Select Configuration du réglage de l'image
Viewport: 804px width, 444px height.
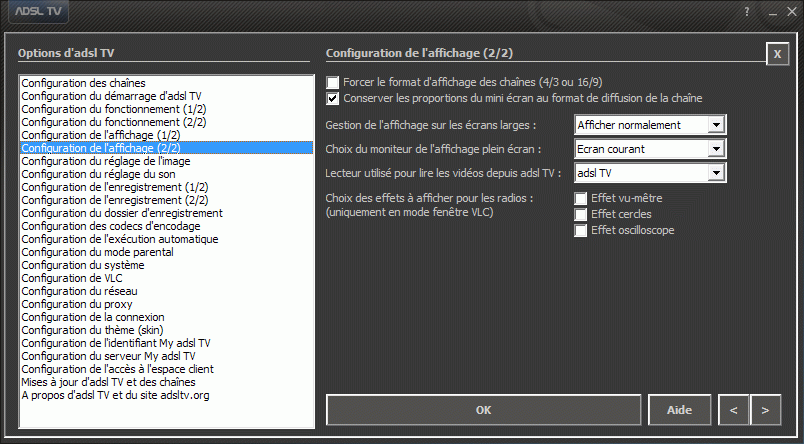(167, 161)
